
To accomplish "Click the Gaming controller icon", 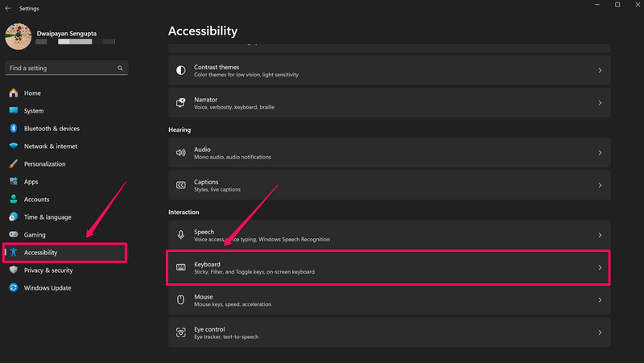I will [14, 235].
